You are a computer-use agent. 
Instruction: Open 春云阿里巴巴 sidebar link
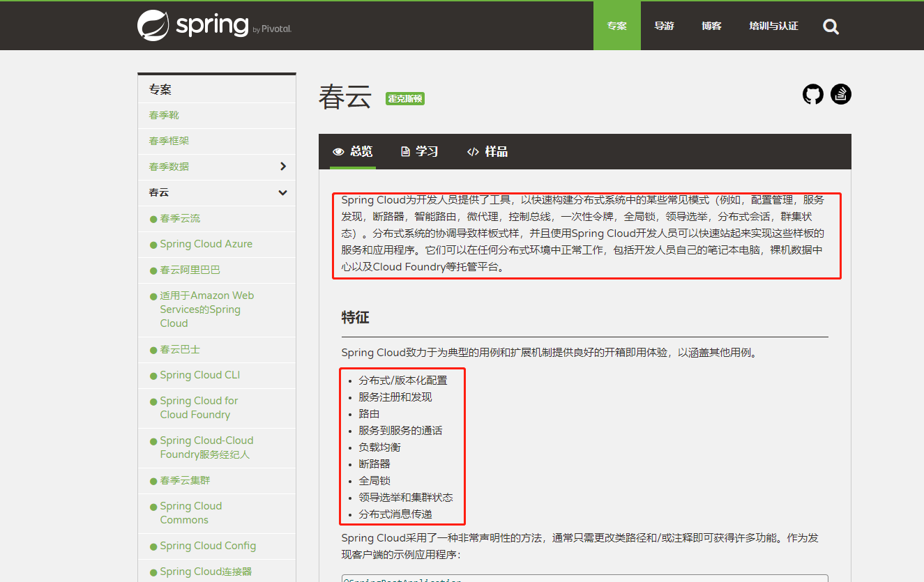click(190, 270)
